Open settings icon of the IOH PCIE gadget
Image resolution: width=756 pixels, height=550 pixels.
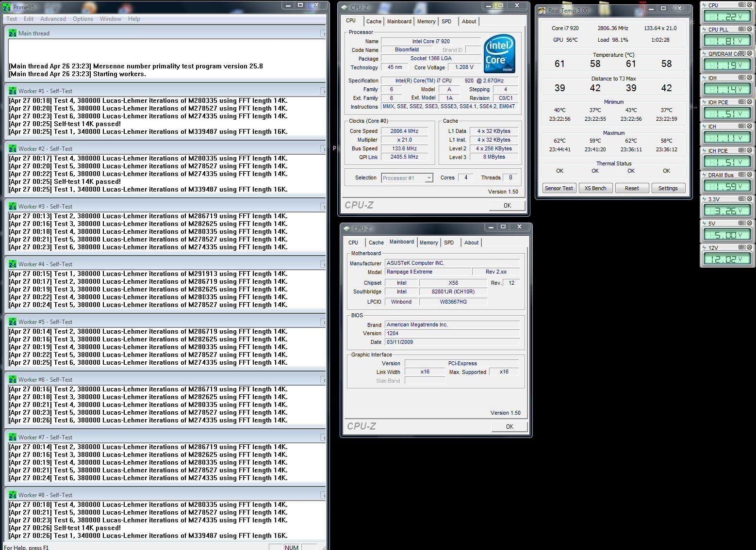742,102
